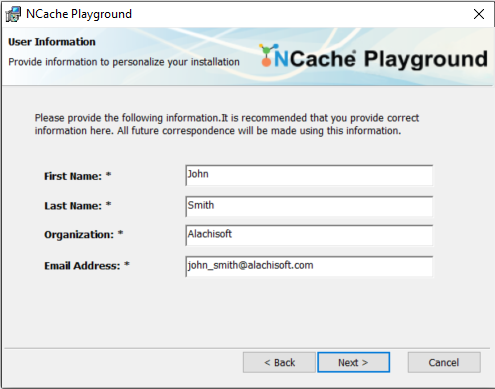Click the 'User Information' heading
Screen dimensions: 495x389
[52, 42]
